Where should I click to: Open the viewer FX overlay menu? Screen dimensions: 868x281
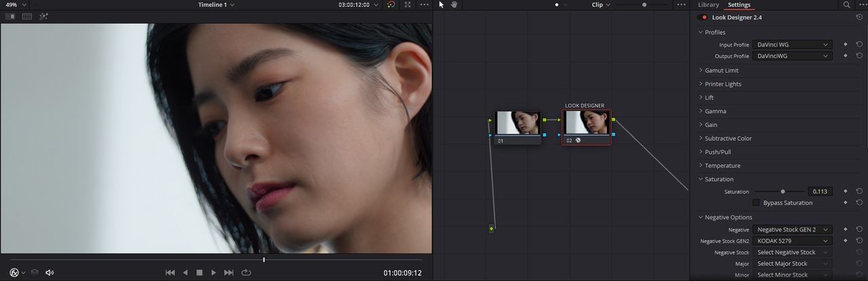[17, 272]
